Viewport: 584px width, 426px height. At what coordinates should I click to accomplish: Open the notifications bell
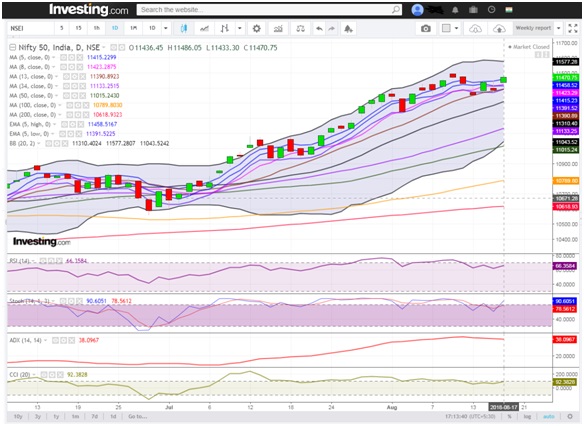tap(455, 10)
